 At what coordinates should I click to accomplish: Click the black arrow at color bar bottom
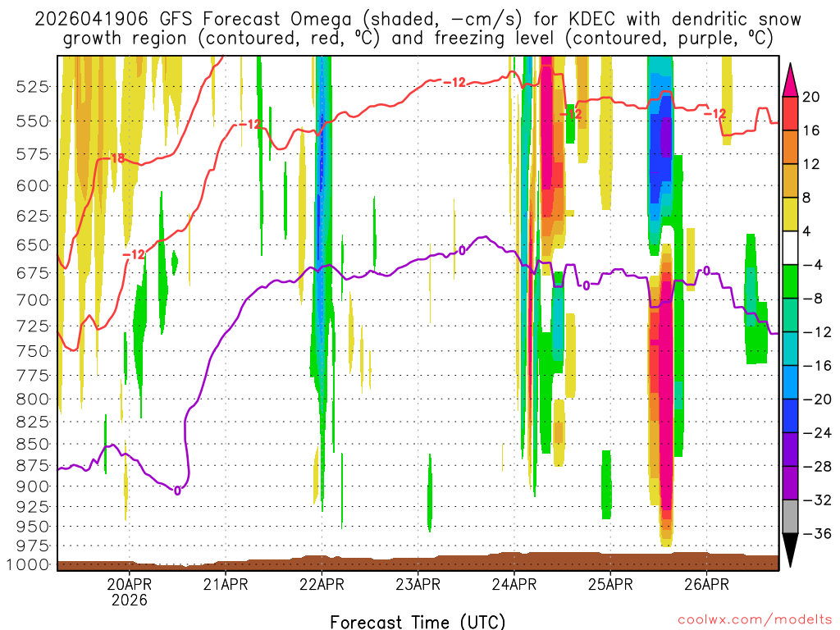coord(790,550)
